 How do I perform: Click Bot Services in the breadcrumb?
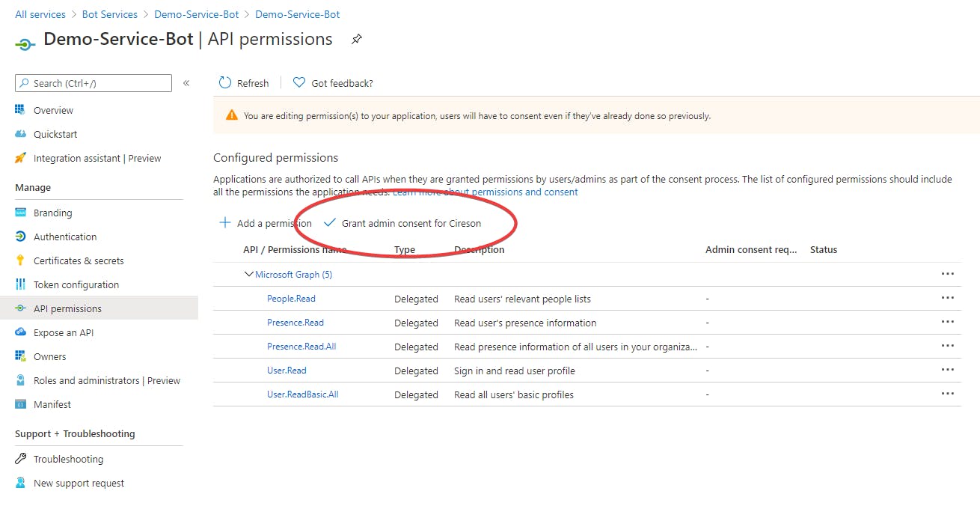click(x=110, y=14)
